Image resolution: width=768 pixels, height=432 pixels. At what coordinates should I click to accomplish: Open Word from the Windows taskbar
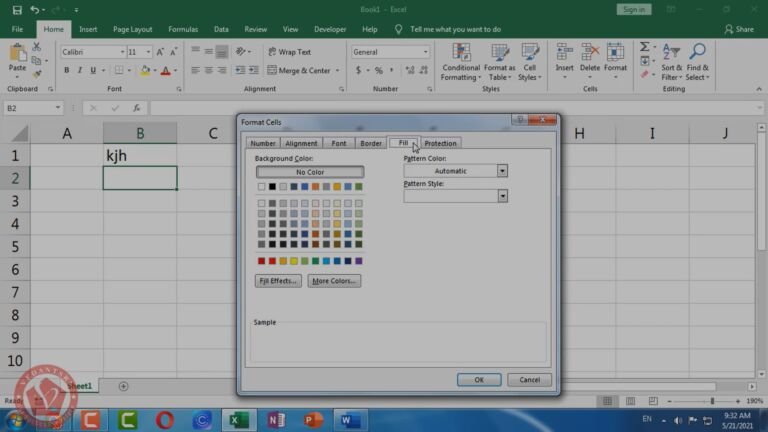[350, 420]
